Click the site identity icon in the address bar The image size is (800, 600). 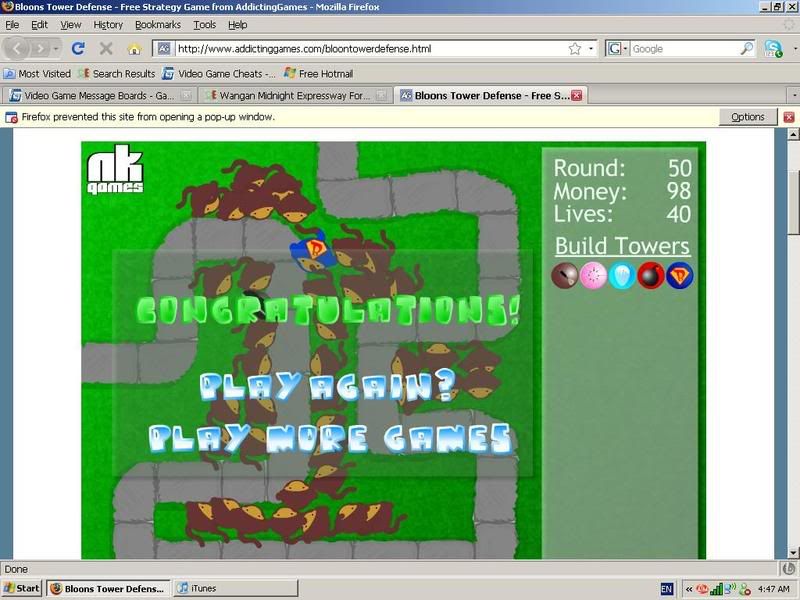point(164,48)
